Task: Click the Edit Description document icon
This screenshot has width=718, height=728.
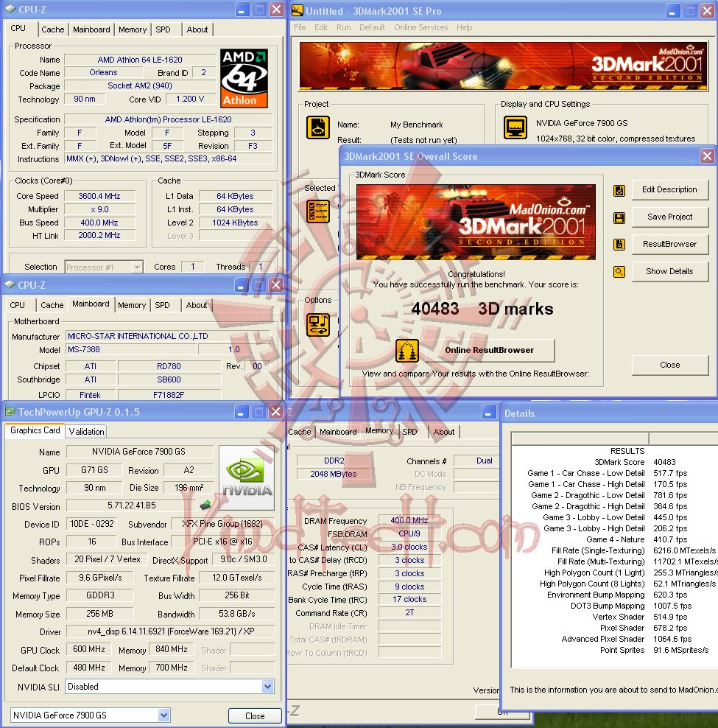Action: click(x=619, y=190)
